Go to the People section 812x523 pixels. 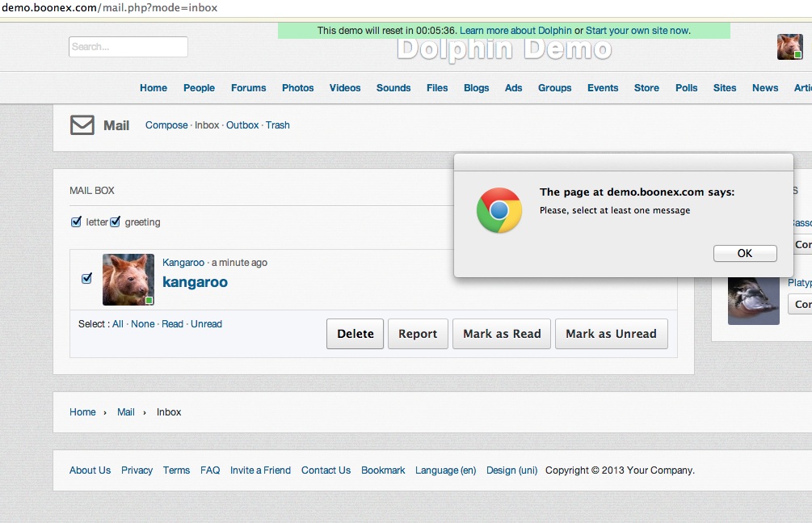(199, 88)
